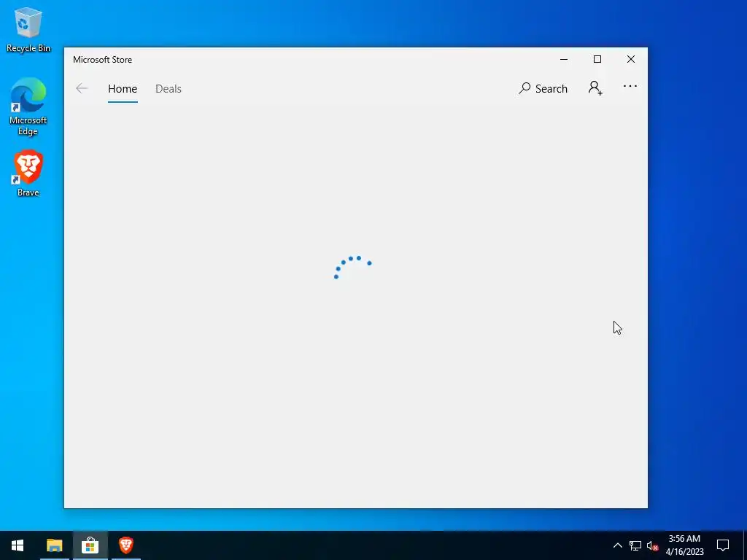Open the Windows Start menu
747x560 pixels.
tap(18, 545)
